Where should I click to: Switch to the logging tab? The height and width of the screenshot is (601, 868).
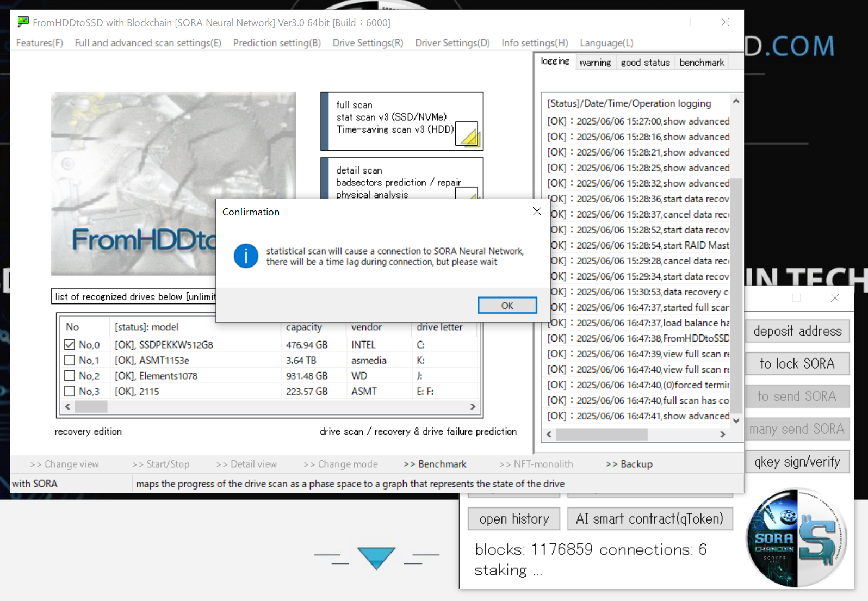[x=555, y=61]
